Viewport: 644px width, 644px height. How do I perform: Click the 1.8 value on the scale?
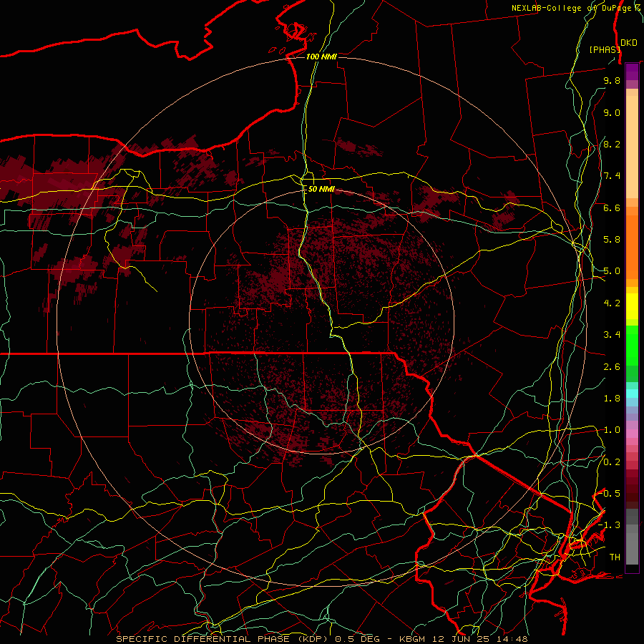point(612,399)
